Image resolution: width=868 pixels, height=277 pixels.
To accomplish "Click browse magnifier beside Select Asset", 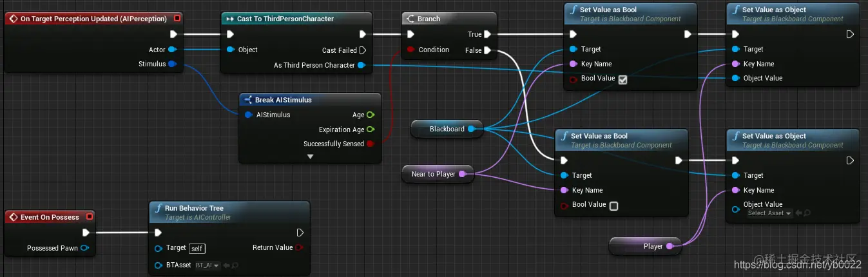I will 807,213.
